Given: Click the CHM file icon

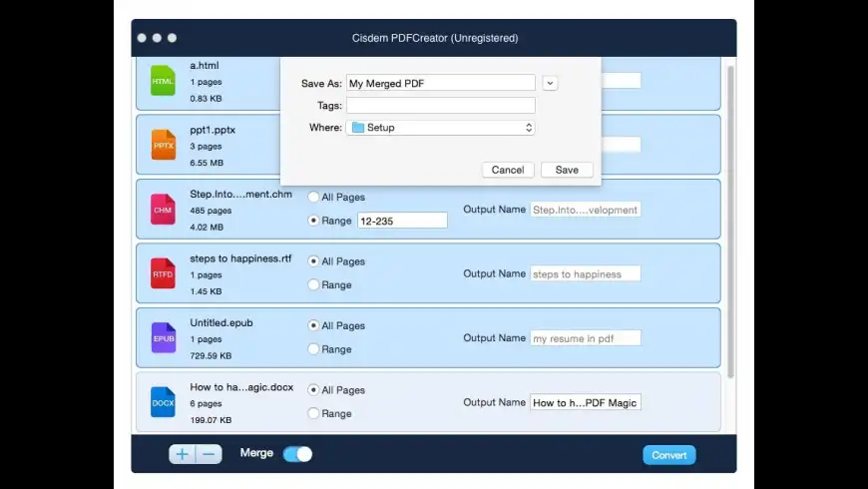Looking at the screenshot, I should (x=163, y=209).
